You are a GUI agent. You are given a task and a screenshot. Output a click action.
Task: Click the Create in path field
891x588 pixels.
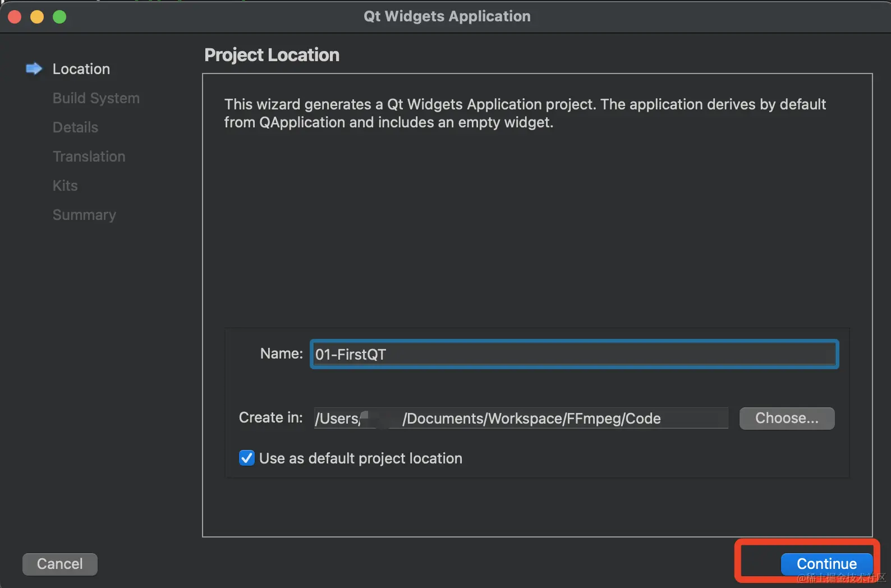521,418
